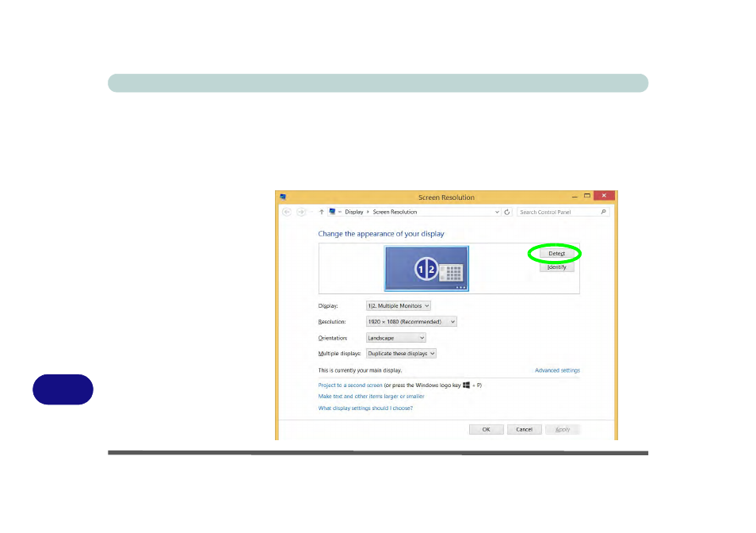Screen dimensions: 756x533
Task: Minimize the Screen Resolution window
Action: (575, 197)
